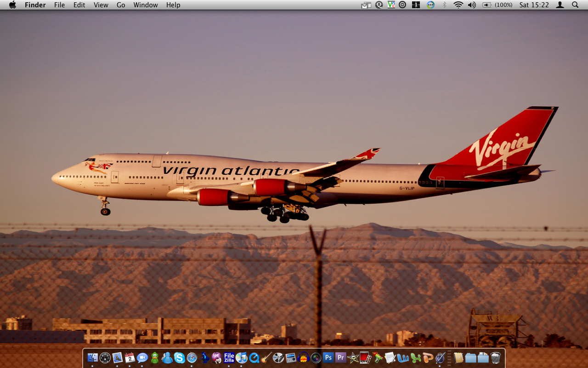588x368 pixels.
Task: Open the Apple menu
Action: [x=12, y=5]
